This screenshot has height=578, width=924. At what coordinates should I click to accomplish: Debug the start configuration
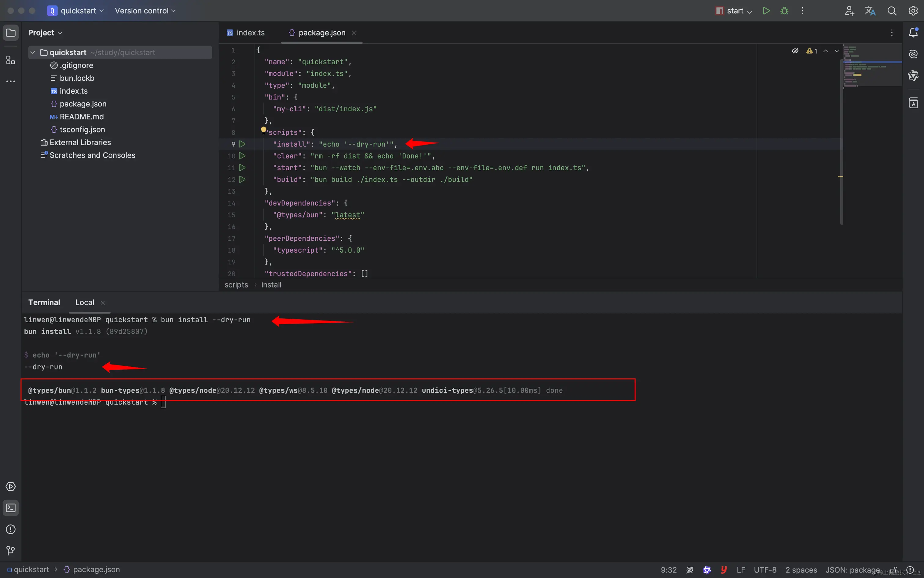(x=784, y=11)
